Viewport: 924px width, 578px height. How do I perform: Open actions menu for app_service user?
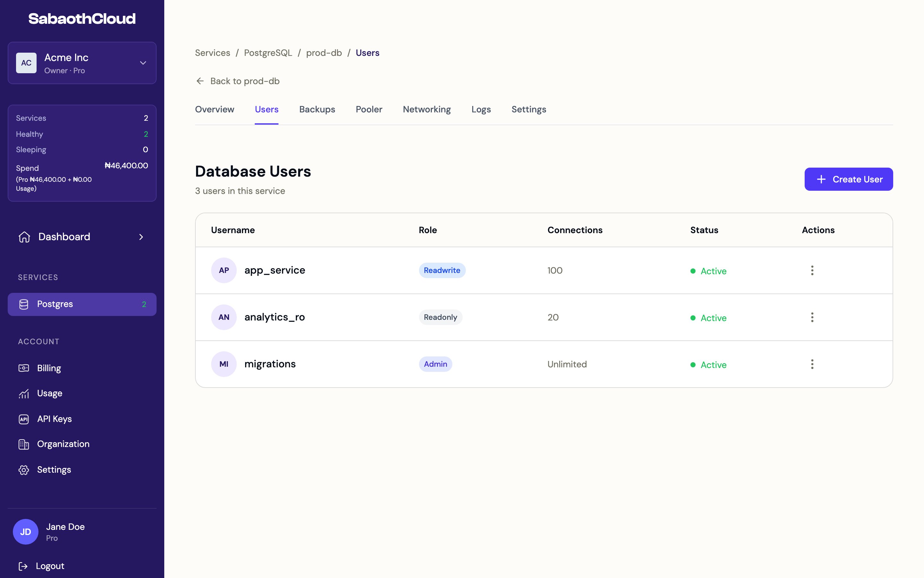coord(812,270)
